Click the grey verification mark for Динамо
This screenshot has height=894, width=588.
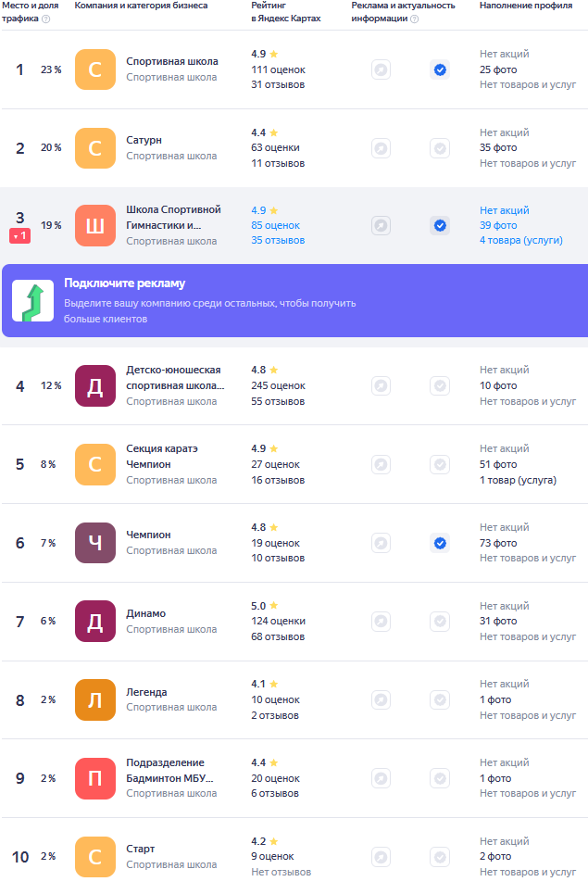(x=440, y=621)
